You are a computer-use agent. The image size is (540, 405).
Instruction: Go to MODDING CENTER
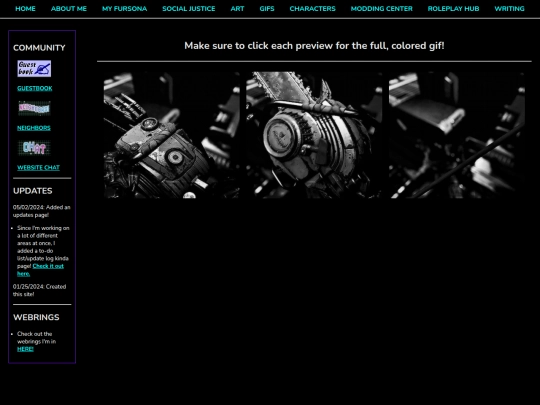click(x=382, y=9)
